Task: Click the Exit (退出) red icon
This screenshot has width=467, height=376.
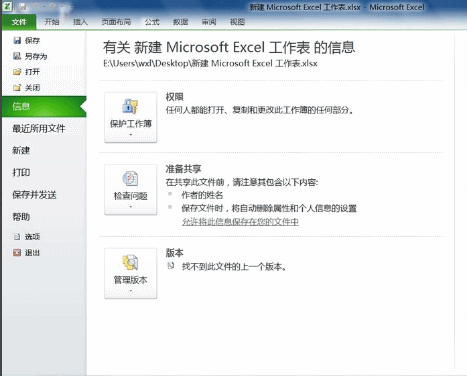Action: pos(17,253)
